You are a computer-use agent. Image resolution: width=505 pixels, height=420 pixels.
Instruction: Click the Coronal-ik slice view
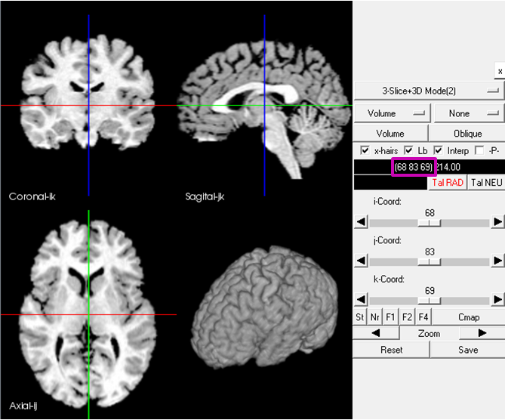coord(88,105)
